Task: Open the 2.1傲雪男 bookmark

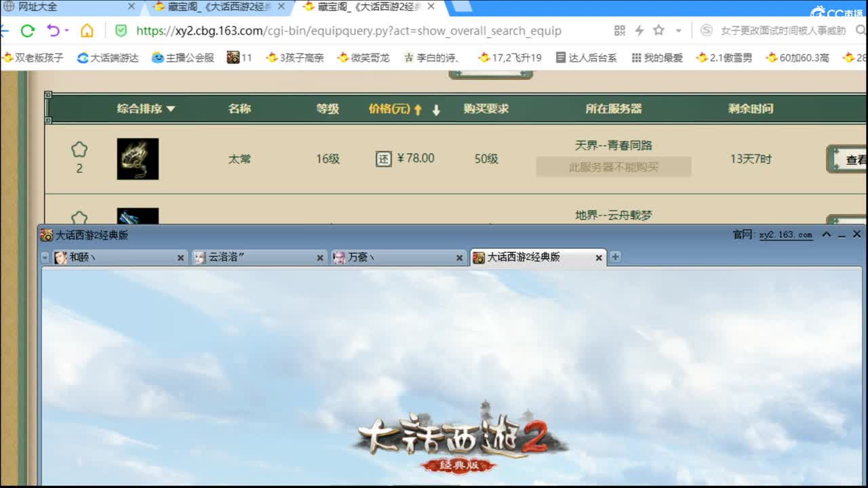Action: (x=724, y=58)
